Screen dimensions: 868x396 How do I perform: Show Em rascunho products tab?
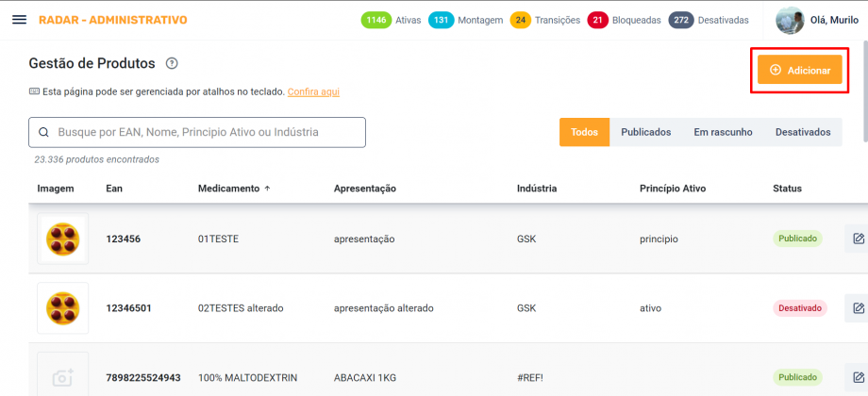coord(723,132)
